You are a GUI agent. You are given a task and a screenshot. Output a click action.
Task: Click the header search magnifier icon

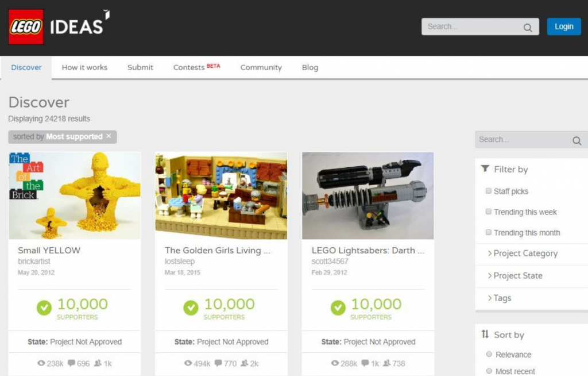[x=528, y=28]
